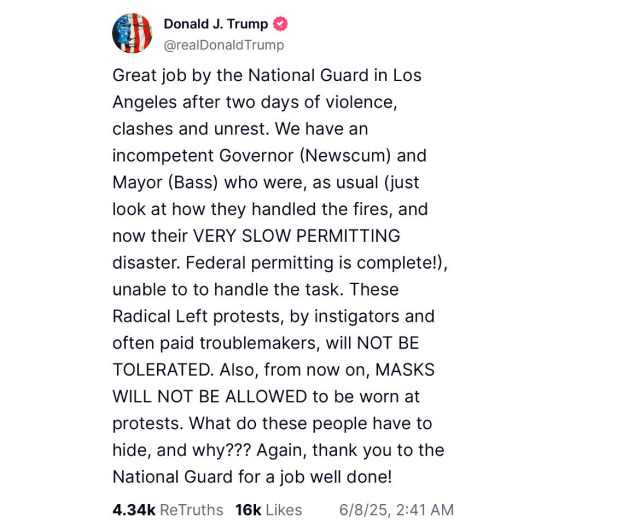Open the profile avatar picture

point(132,34)
